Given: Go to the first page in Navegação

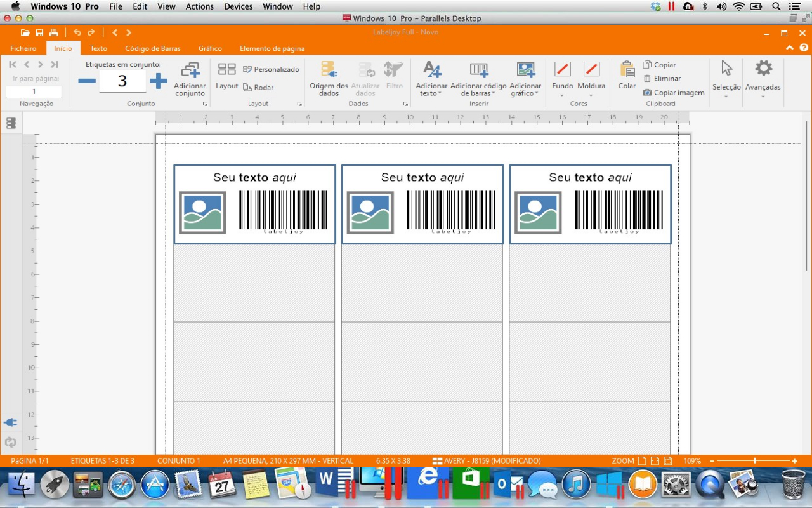Looking at the screenshot, I should pos(13,64).
